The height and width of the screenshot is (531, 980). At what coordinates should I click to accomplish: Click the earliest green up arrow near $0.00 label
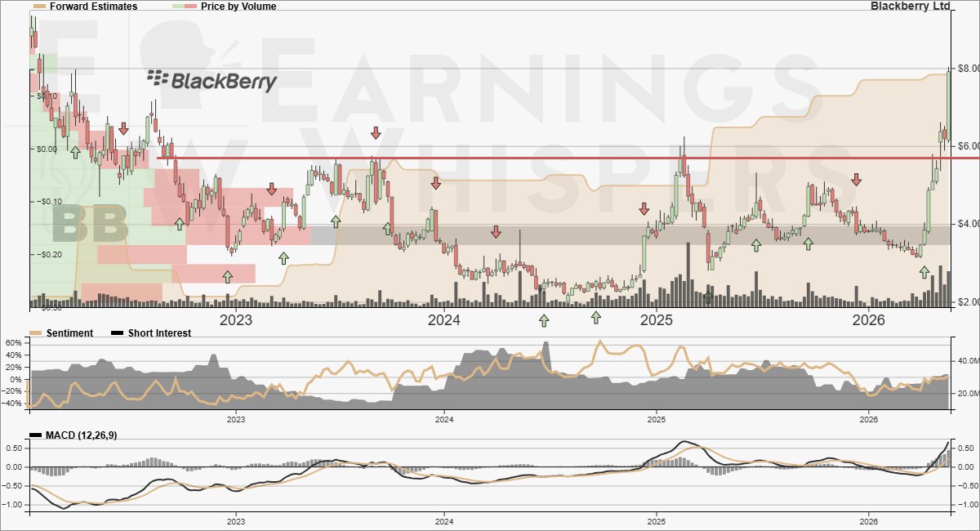coord(75,151)
